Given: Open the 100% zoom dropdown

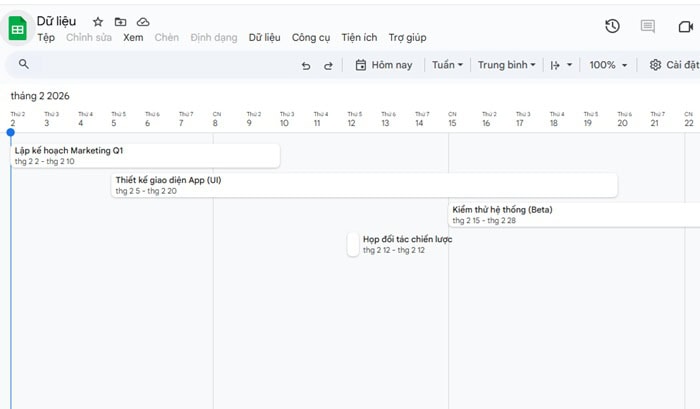Looking at the screenshot, I should [x=609, y=65].
